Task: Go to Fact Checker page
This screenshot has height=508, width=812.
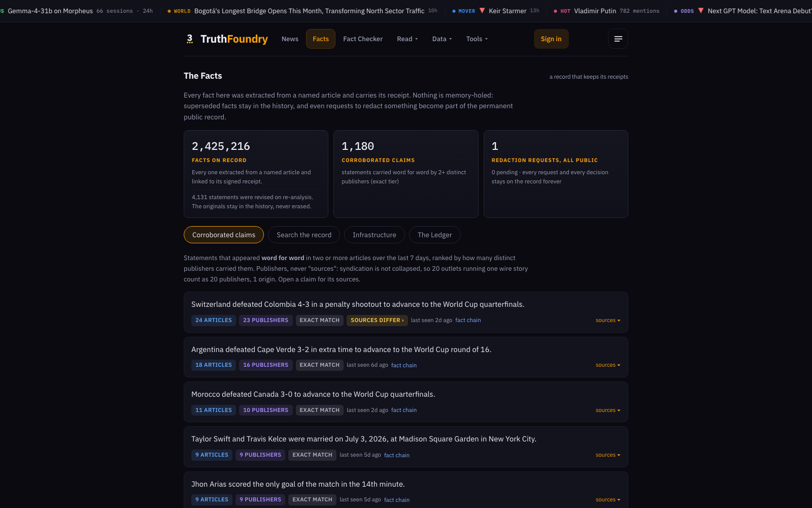Action: click(x=363, y=39)
